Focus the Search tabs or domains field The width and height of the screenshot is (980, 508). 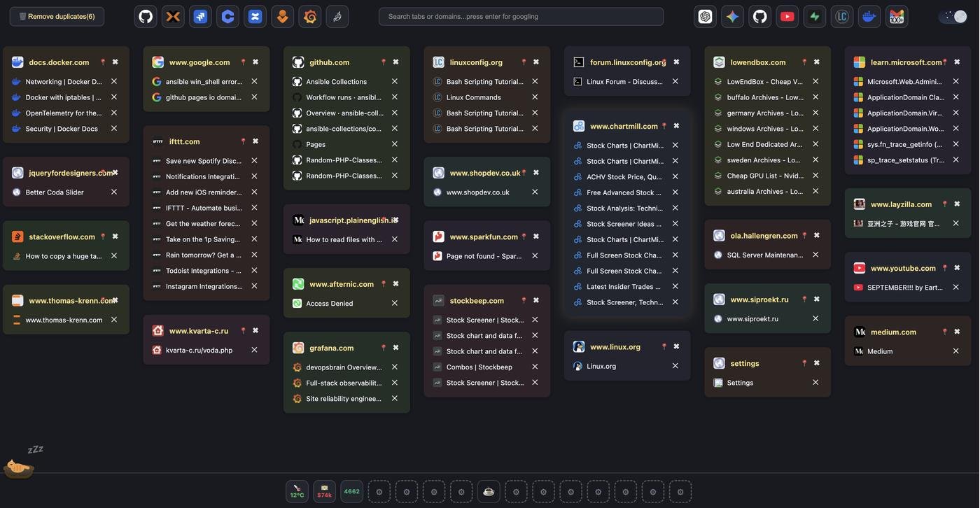click(x=521, y=16)
